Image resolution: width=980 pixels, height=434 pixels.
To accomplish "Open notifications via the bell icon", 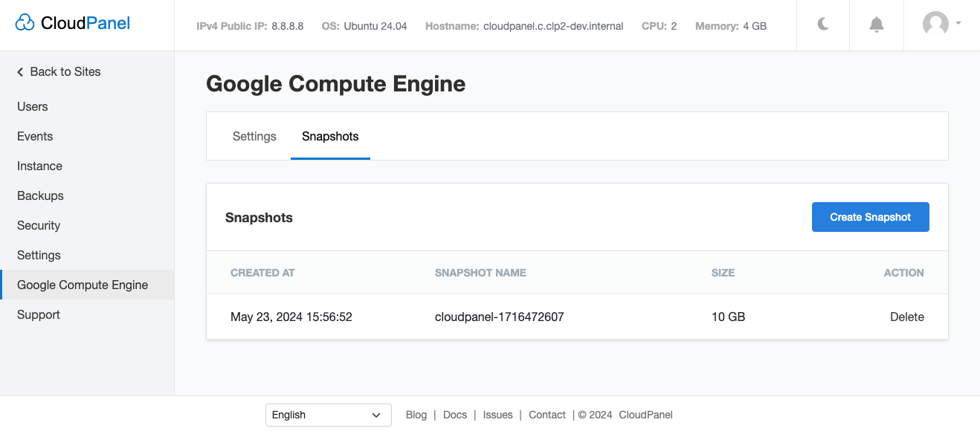I will [x=876, y=25].
